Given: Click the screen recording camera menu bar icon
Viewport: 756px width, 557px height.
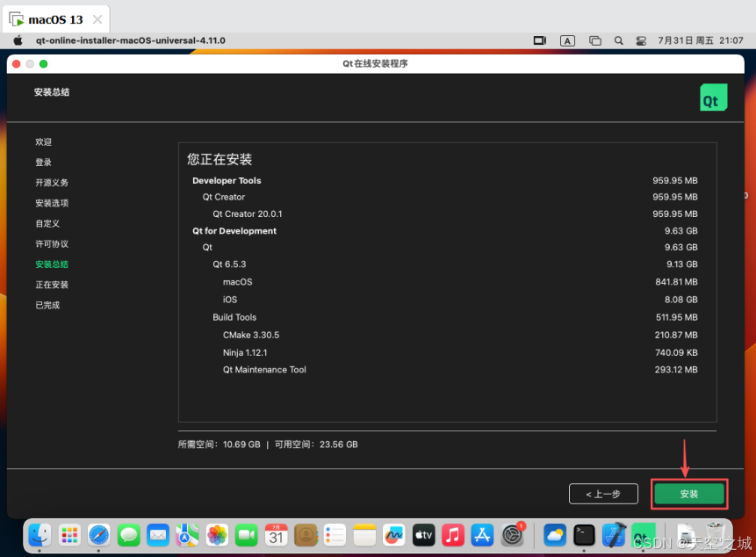Looking at the screenshot, I should point(540,40).
